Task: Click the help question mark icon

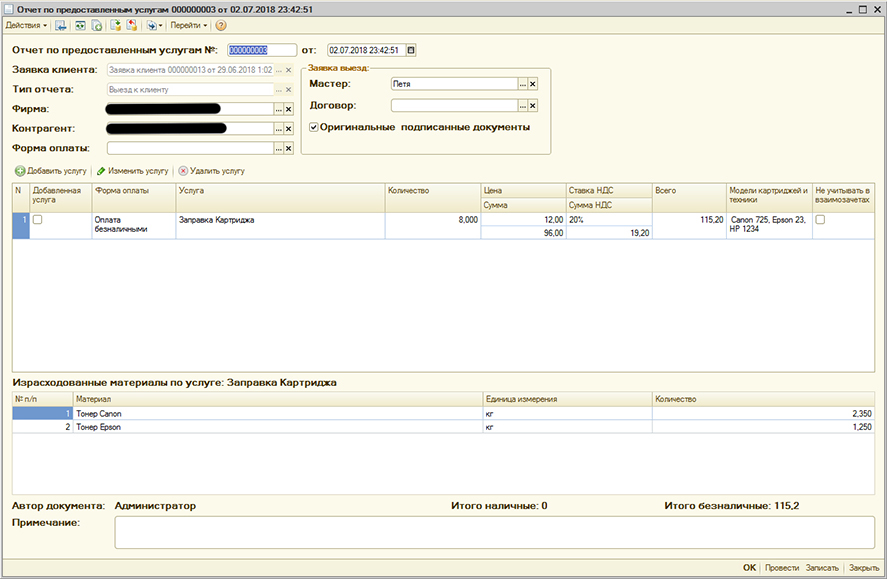Action: click(x=221, y=25)
